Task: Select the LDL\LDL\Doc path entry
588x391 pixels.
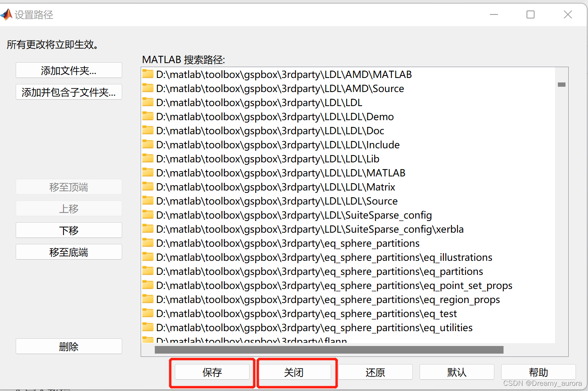Action: (x=269, y=130)
